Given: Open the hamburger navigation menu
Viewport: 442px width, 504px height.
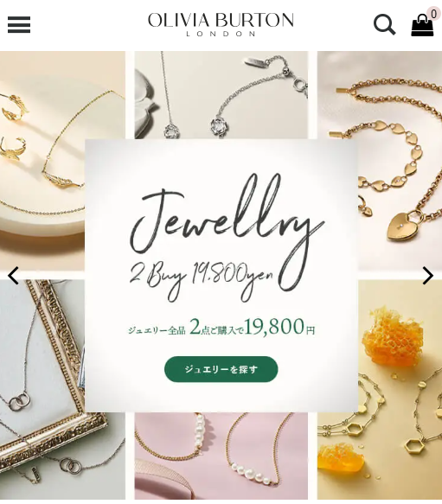Looking at the screenshot, I should click(19, 25).
